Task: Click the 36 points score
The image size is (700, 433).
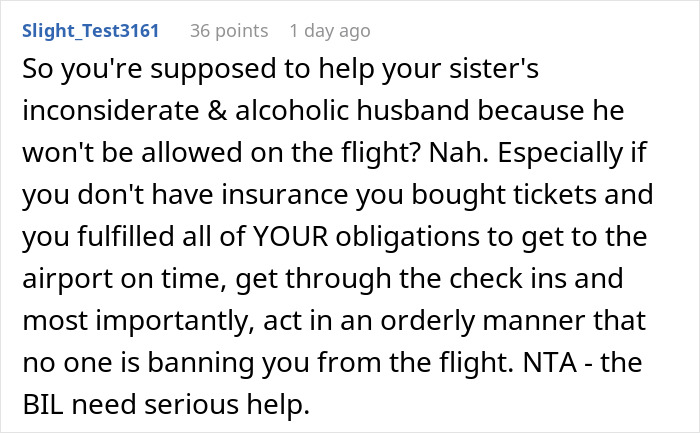Action: [x=228, y=30]
